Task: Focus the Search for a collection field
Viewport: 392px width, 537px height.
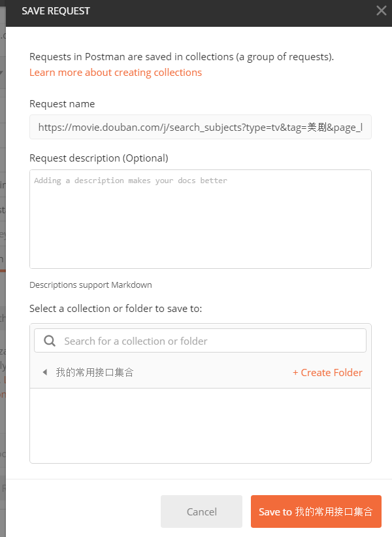Action: coord(200,341)
